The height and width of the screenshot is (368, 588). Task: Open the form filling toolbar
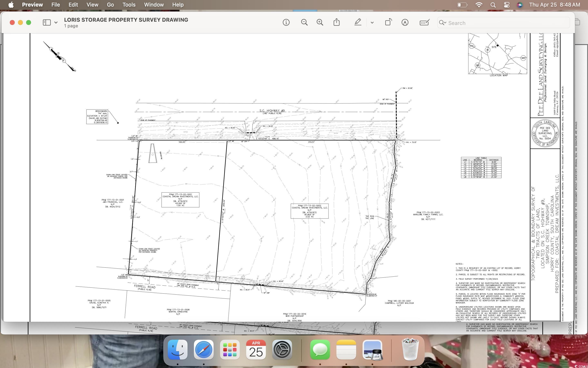pyautogui.click(x=424, y=22)
